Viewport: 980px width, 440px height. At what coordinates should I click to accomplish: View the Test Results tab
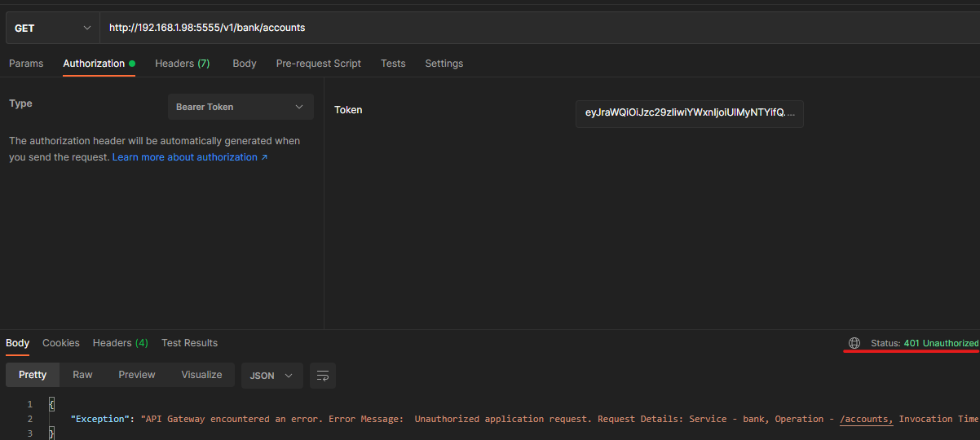(x=189, y=343)
